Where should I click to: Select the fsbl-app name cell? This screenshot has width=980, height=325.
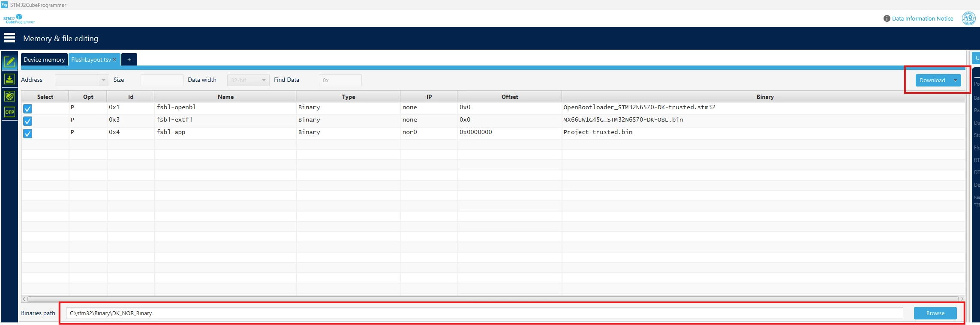coord(225,132)
